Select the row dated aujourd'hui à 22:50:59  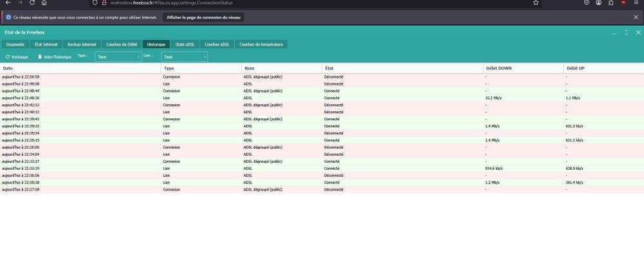(322, 77)
